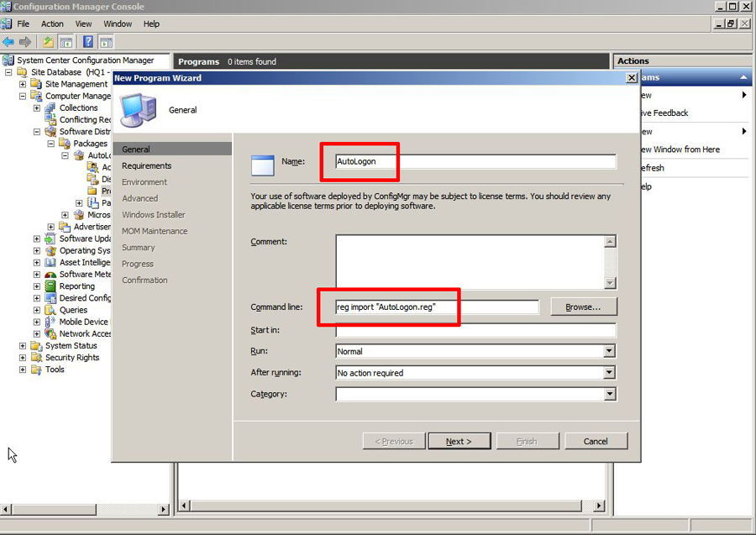Image resolution: width=756 pixels, height=535 pixels.
Task: Open the Category combo box arrow
Action: tap(610, 394)
